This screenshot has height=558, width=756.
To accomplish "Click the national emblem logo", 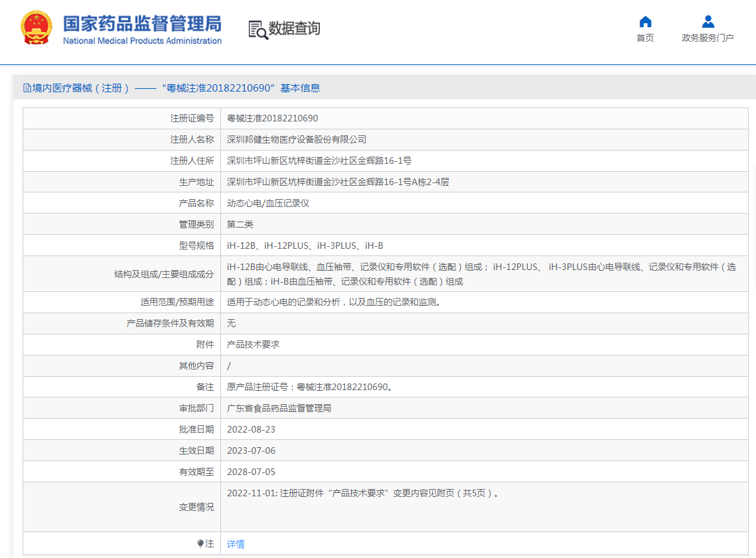I will (x=36, y=27).
